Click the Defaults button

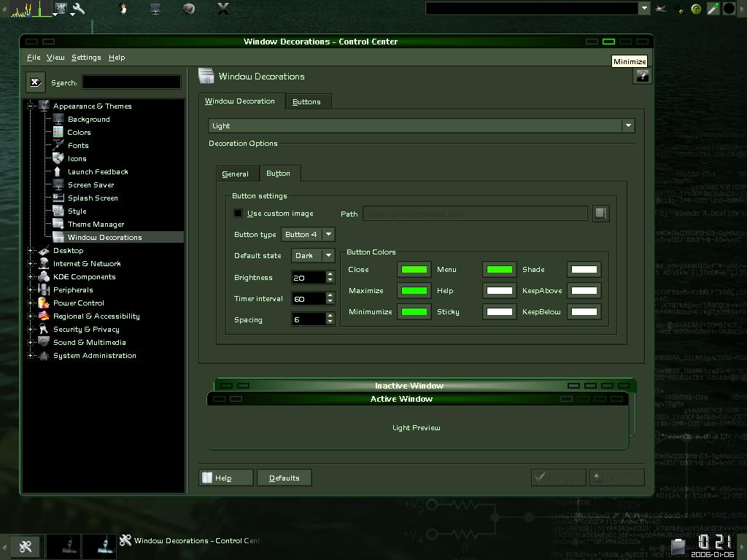click(285, 478)
